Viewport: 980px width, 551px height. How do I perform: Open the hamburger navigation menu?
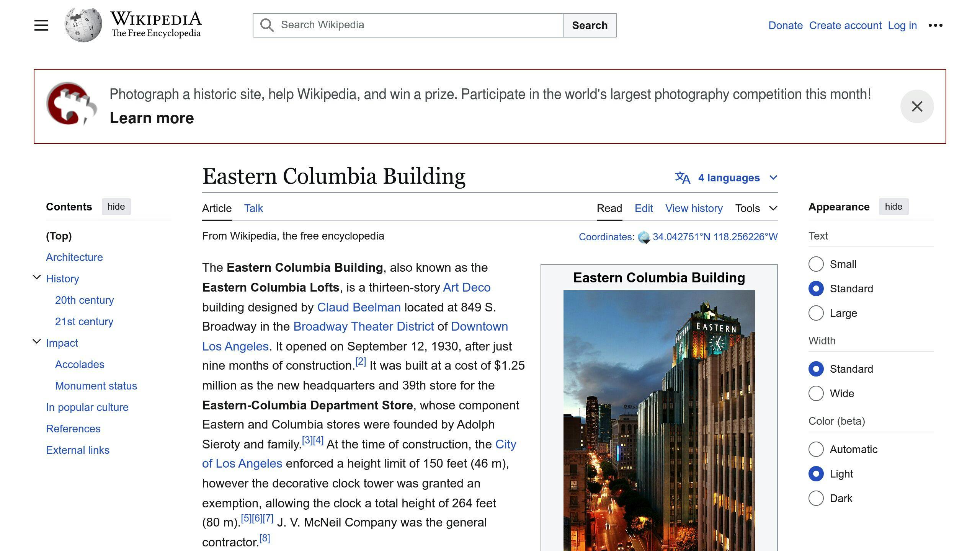(41, 25)
